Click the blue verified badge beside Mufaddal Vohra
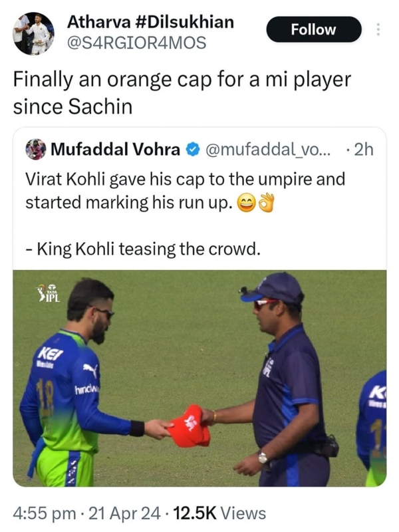 [193, 149]
